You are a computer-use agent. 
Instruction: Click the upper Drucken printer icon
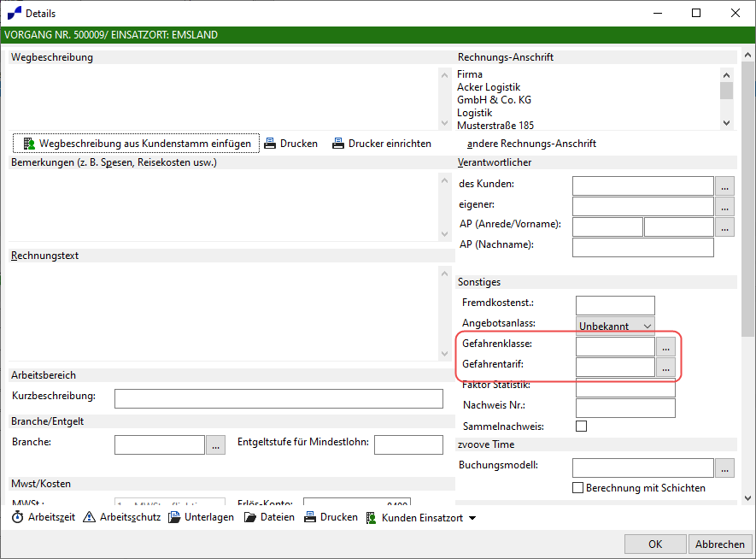click(x=270, y=144)
